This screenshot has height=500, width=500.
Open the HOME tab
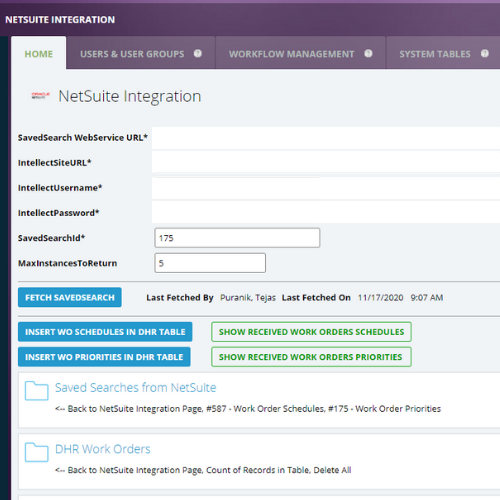[39, 54]
